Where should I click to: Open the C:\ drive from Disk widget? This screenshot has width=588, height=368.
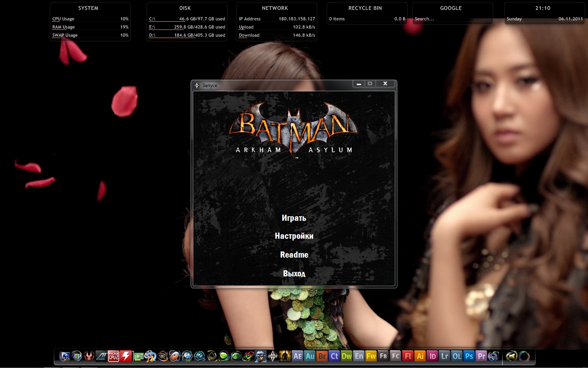[152, 19]
